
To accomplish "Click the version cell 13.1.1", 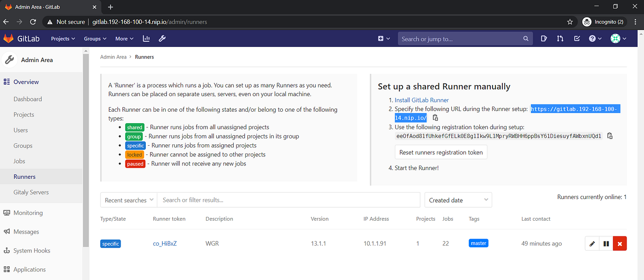I will (318, 243).
